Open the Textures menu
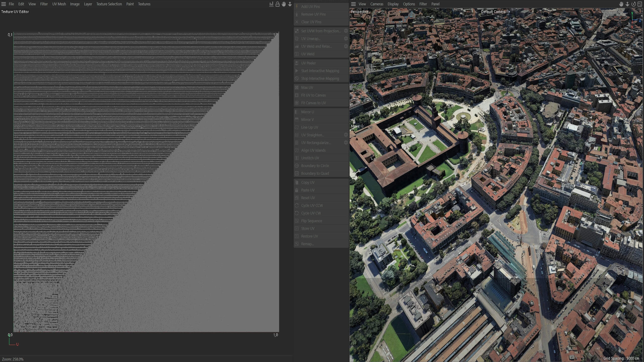 (144, 4)
